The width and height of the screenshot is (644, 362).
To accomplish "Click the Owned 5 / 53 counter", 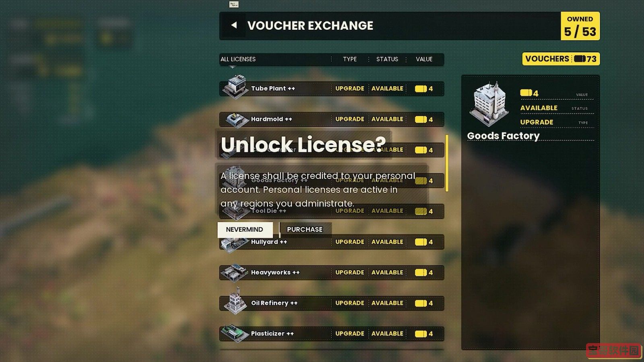I will click(x=580, y=26).
